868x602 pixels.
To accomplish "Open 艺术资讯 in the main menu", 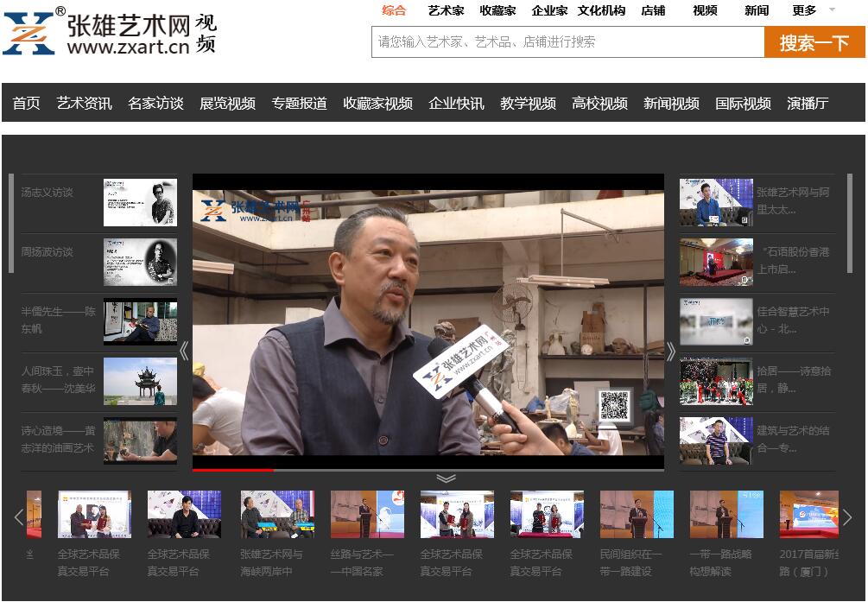I will click(x=84, y=103).
